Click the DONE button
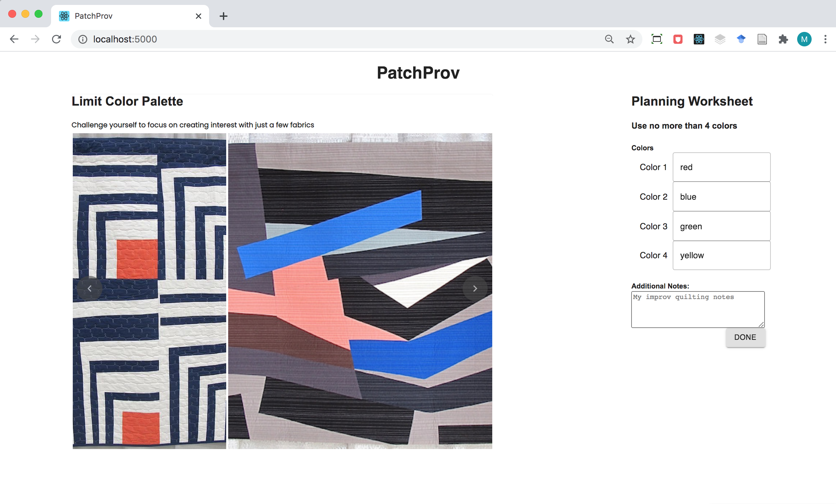836x504 pixels. 745,337
